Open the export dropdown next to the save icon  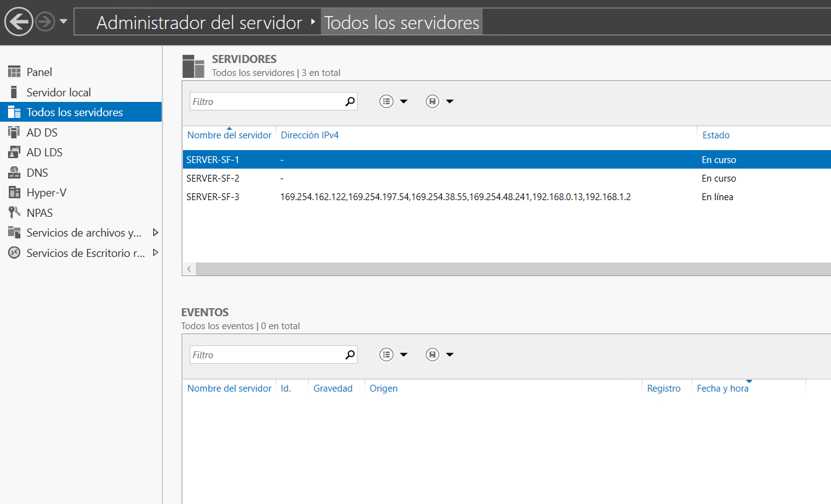click(448, 101)
